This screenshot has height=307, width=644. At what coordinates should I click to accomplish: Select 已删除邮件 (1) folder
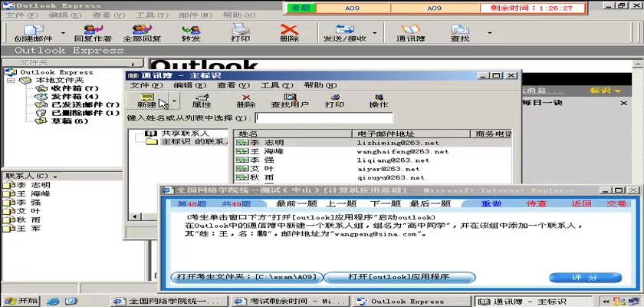point(85,113)
